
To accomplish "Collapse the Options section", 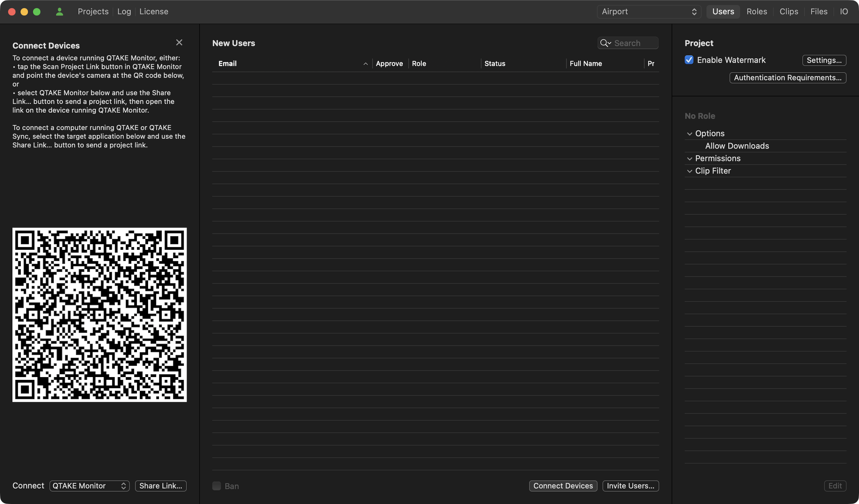I will (690, 133).
